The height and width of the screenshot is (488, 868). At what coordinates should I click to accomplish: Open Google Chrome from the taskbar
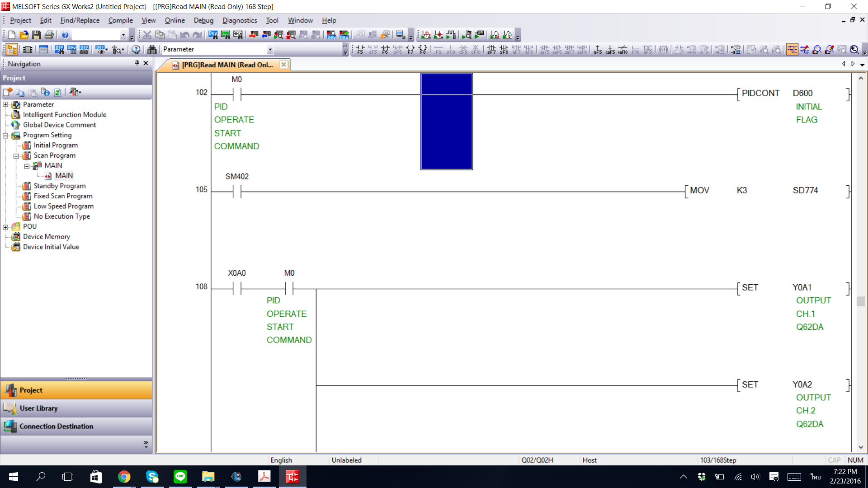pos(124,477)
